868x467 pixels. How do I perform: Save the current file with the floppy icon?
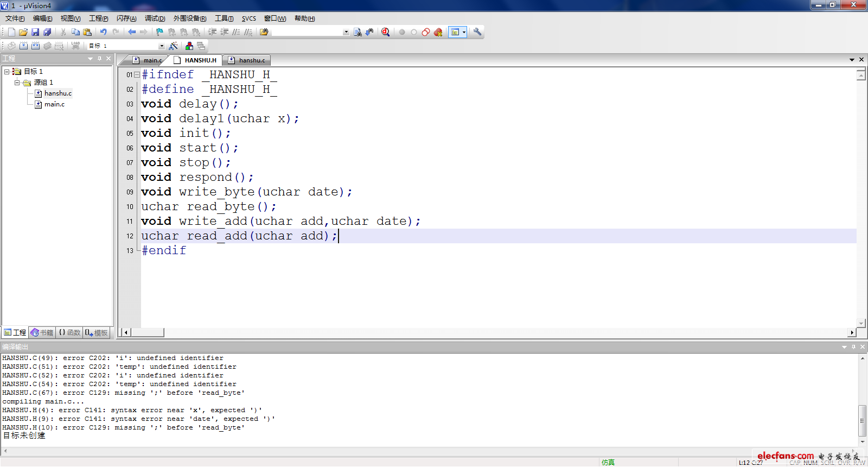click(x=35, y=32)
